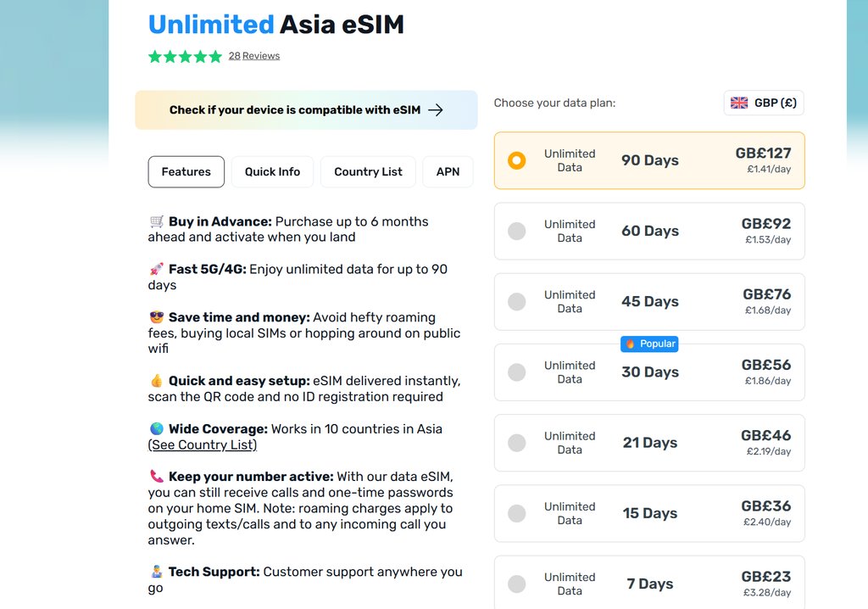Follow the See Country List link

pyautogui.click(x=203, y=445)
